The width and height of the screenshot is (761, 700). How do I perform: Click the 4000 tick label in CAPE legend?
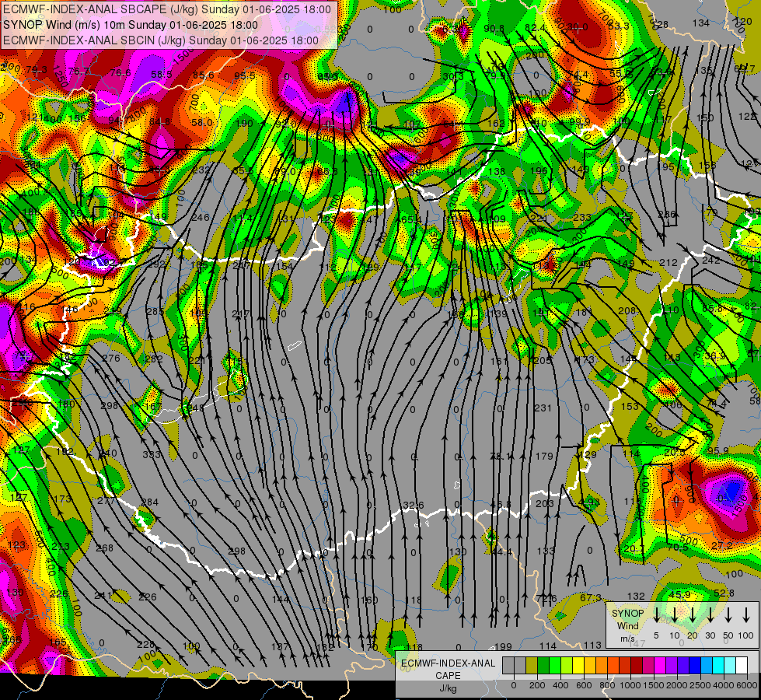[724, 685]
